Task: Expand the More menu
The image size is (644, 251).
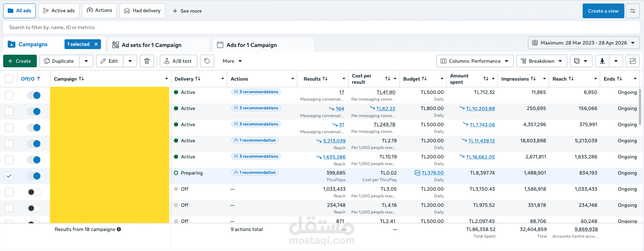Action: tap(232, 61)
